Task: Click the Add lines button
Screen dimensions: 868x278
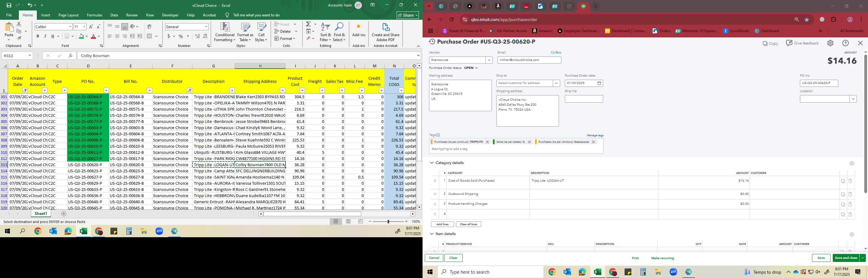Action: [x=442, y=224]
